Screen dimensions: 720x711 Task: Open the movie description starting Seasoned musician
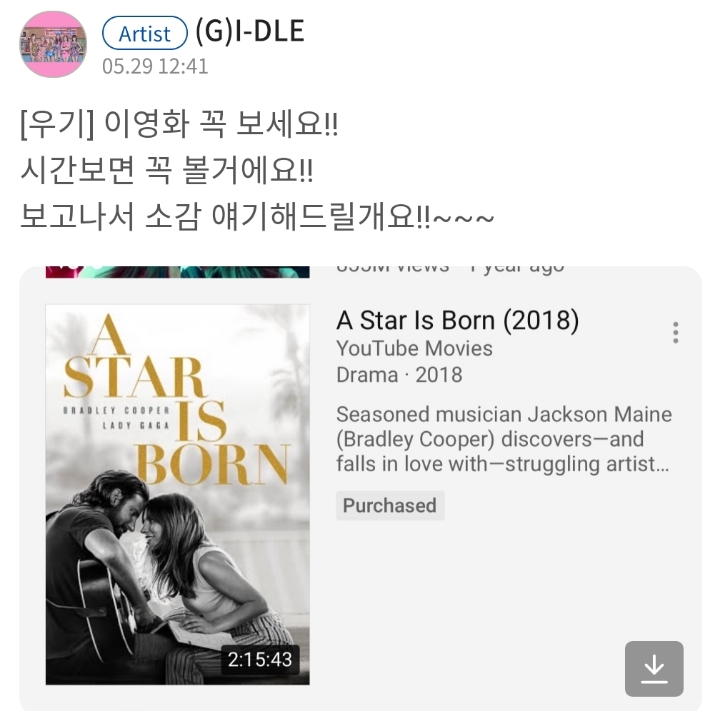[504, 439]
